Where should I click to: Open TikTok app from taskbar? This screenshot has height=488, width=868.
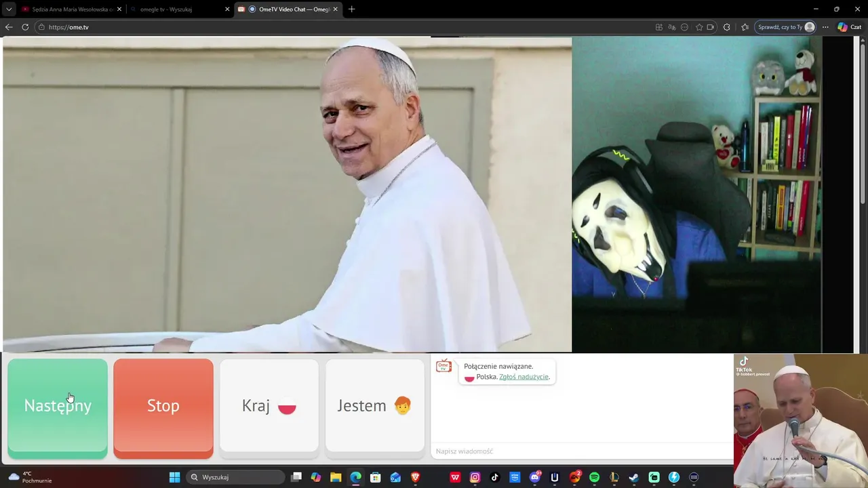(x=494, y=477)
